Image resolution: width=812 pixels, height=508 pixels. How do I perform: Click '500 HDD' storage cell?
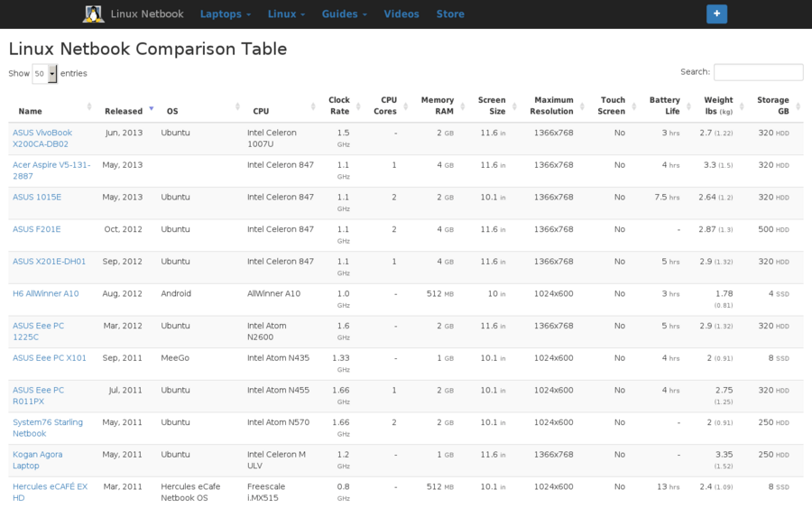click(x=774, y=229)
